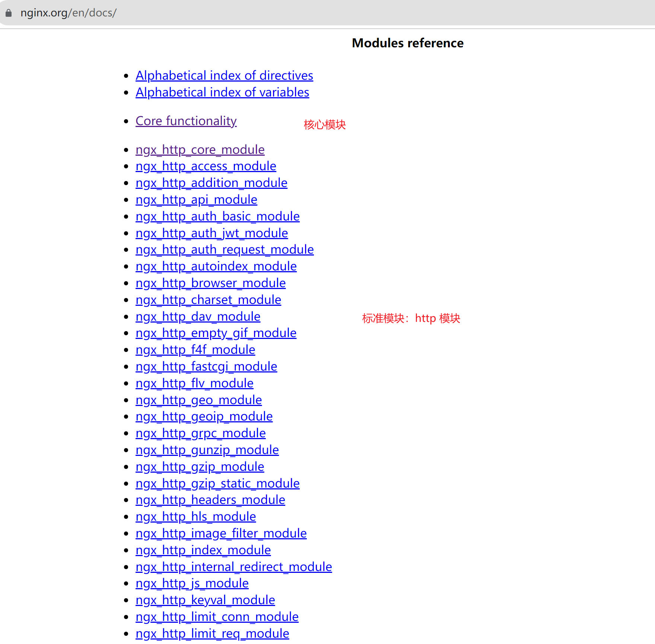Click the ngx_http_charset_module link

[208, 300]
